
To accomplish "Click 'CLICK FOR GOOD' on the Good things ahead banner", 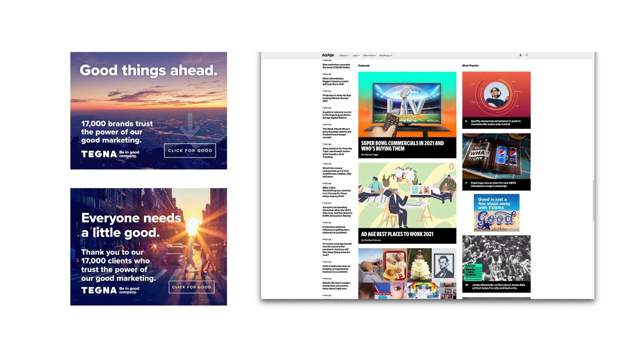I will [x=190, y=151].
